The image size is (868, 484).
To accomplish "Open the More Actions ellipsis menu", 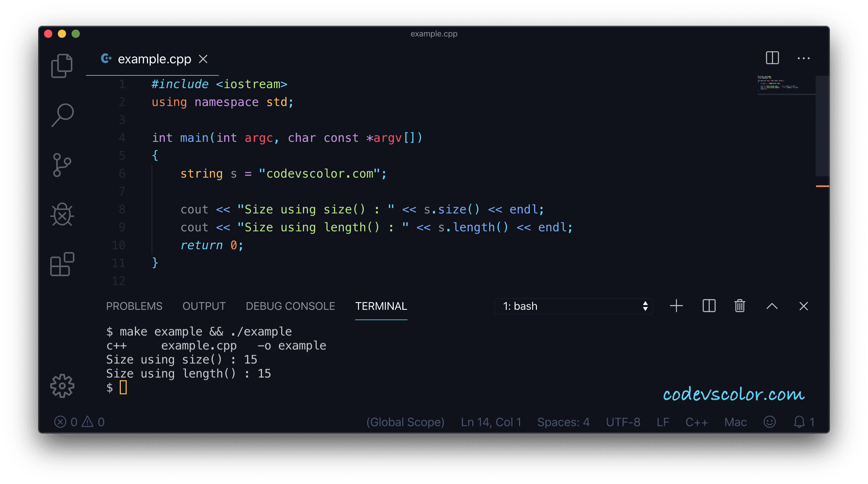I will tap(804, 59).
